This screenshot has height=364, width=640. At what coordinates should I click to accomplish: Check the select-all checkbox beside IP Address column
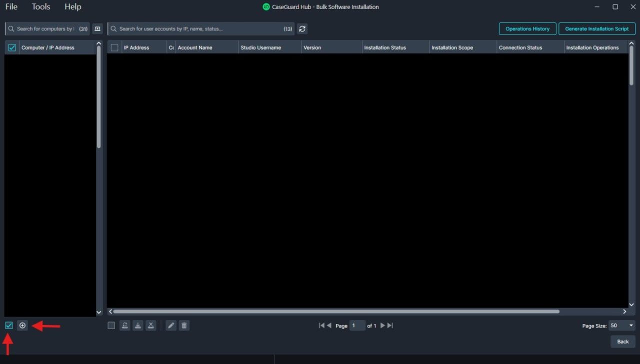114,47
